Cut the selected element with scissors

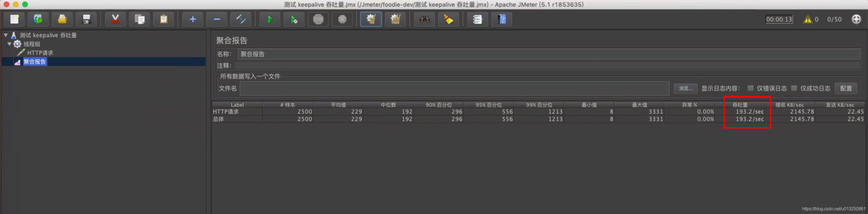pyautogui.click(x=115, y=19)
